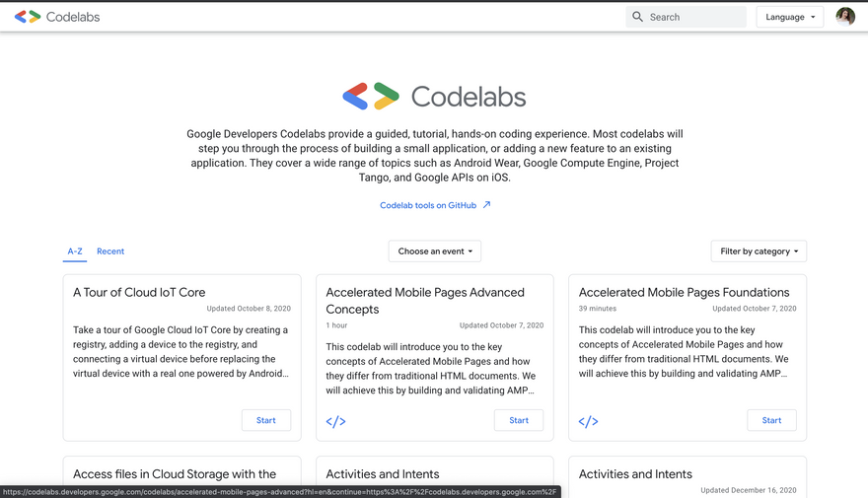
Task: Open Codelab tools on GitHub link
Action: click(428, 205)
